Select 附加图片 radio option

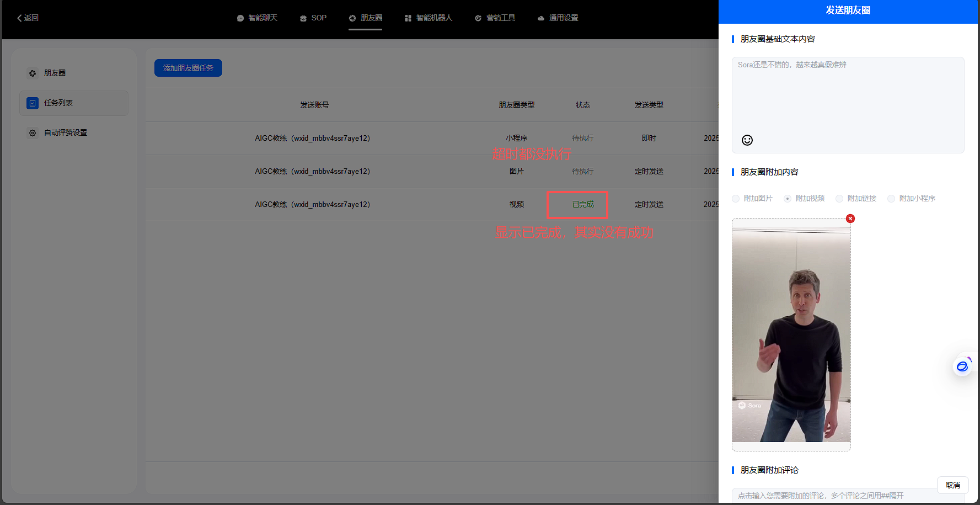736,199
